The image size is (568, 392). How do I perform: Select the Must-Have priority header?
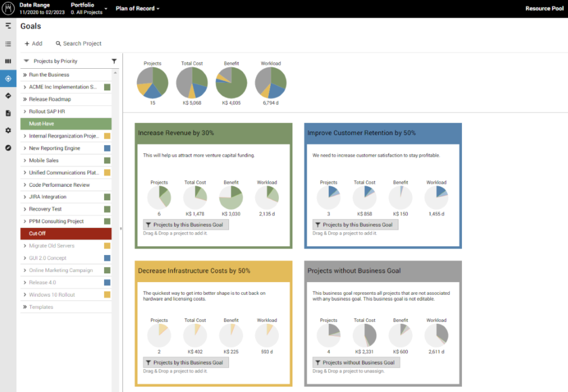click(66, 124)
